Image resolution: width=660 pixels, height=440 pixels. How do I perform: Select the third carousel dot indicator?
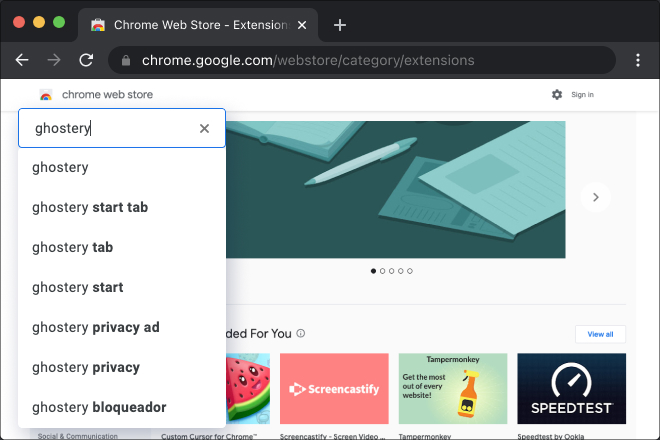392,271
